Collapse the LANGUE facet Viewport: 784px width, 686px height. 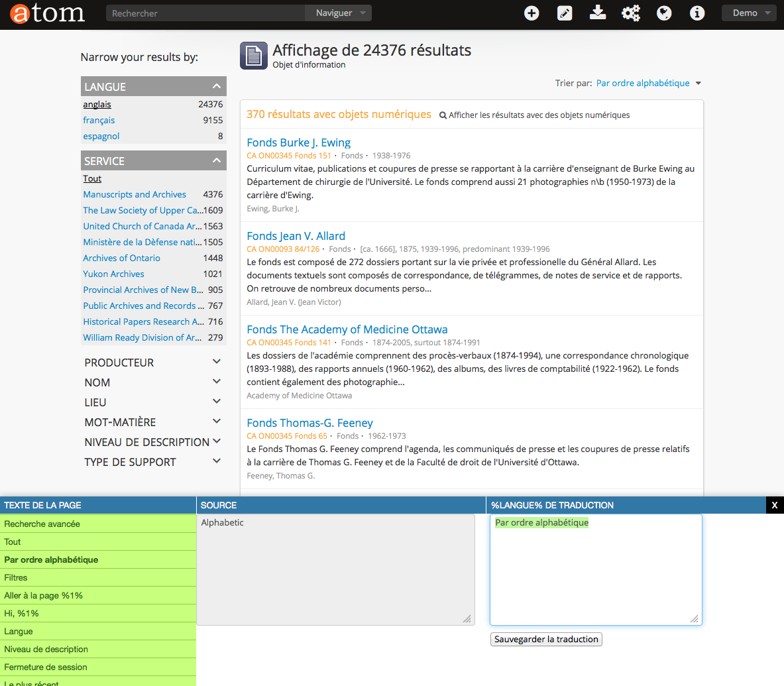tap(216, 87)
